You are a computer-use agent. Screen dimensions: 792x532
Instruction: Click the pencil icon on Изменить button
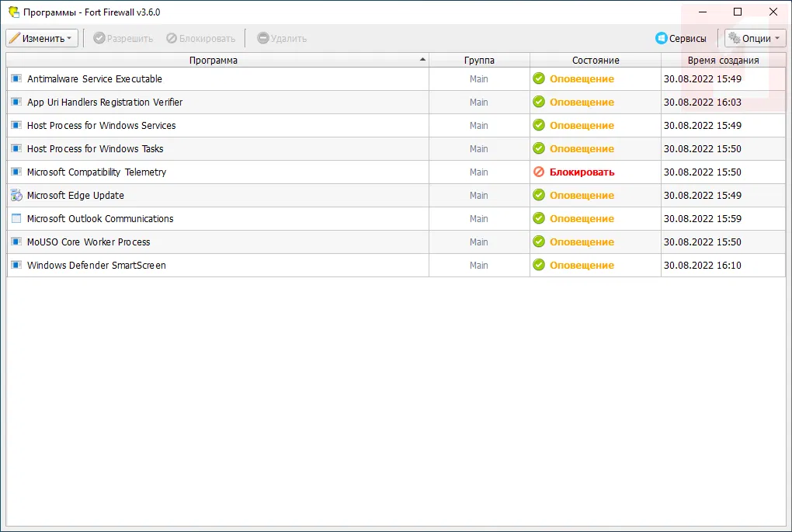(15, 38)
